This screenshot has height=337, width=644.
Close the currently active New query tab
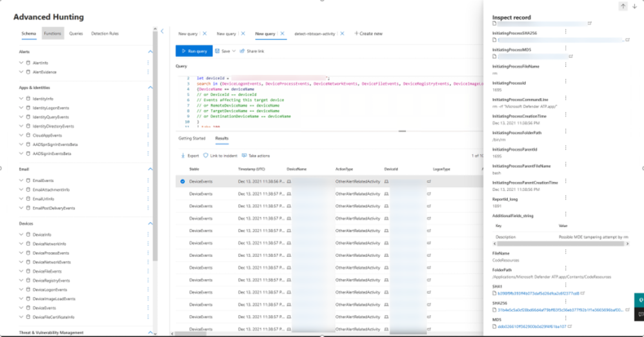pyautogui.click(x=282, y=34)
